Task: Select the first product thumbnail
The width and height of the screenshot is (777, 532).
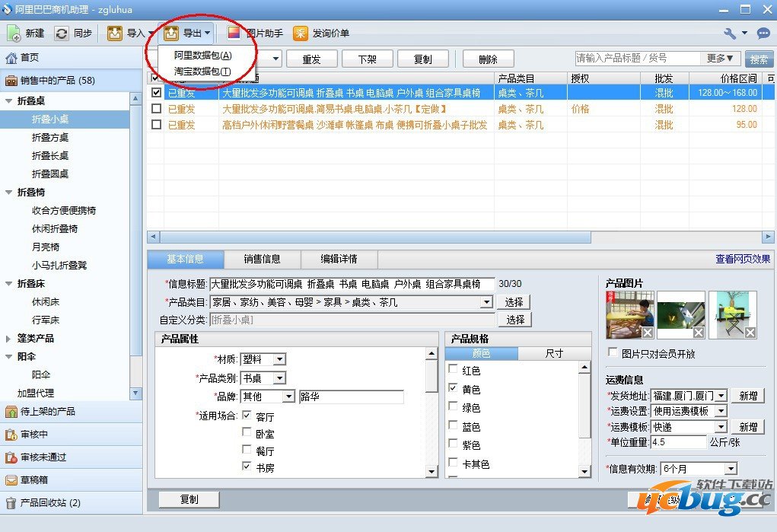Action: pos(629,315)
